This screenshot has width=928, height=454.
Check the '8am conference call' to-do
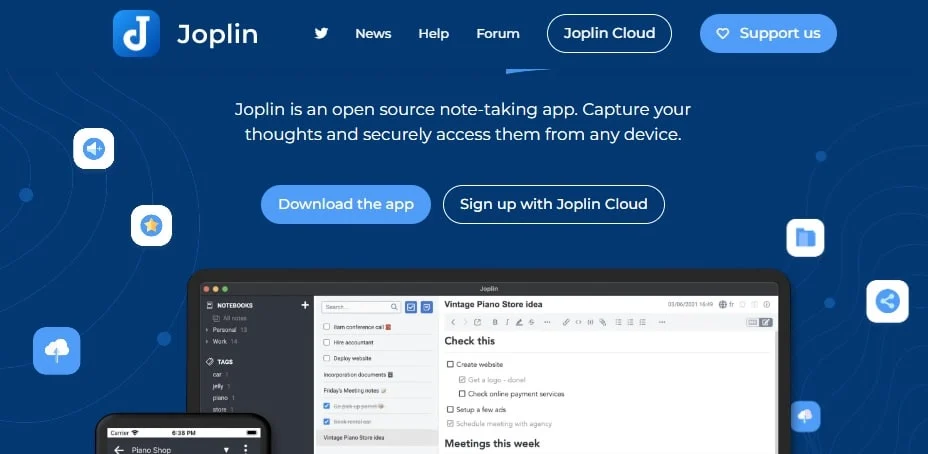[x=327, y=327]
